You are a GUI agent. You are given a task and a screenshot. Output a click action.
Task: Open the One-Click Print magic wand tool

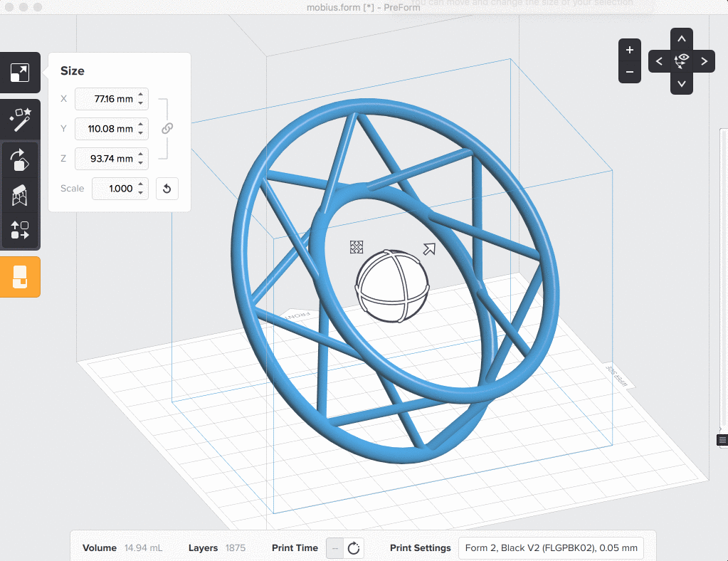click(19, 120)
